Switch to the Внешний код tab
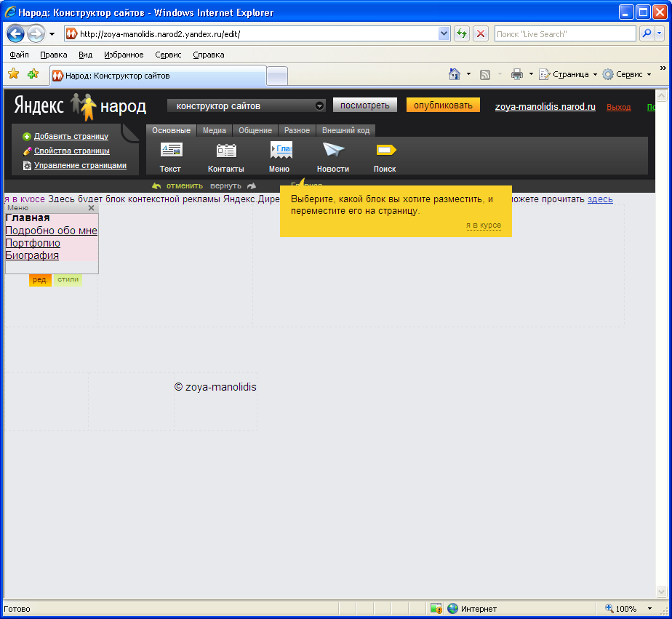Screen dimensions: 672x619 click(x=346, y=130)
